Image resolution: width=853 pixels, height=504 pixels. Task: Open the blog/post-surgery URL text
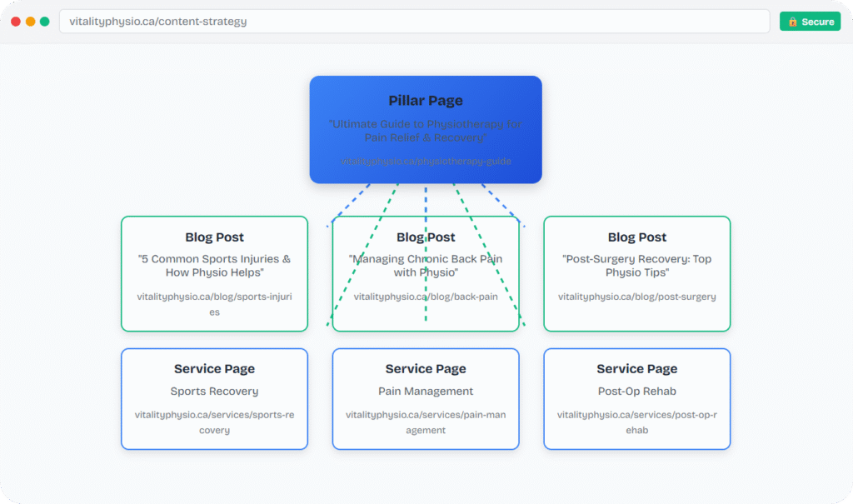tap(637, 297)
